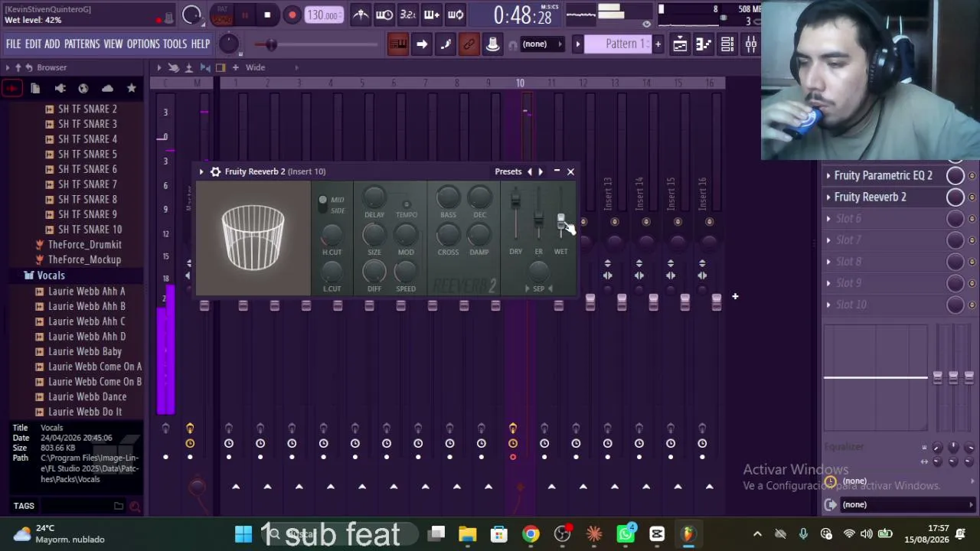Image resolution: width=980 pixels, height=551 pixels.
Task: Toggle the typing keyboard to piano icon
Action: [x=398, y=44]
